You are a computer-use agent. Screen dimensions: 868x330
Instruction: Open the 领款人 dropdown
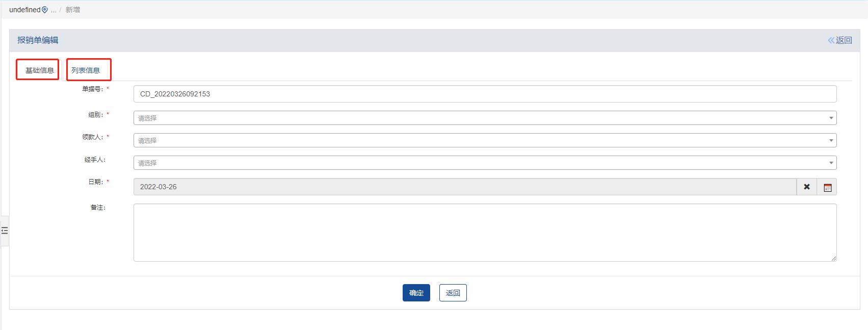(x=484, y=140)
